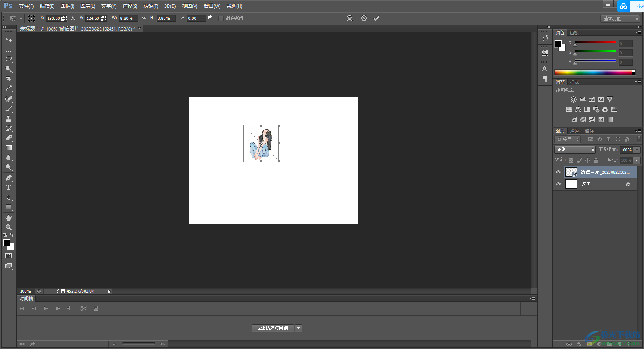Select the History Brush tool
Viewport: 644px width, 349px height.
9,128
